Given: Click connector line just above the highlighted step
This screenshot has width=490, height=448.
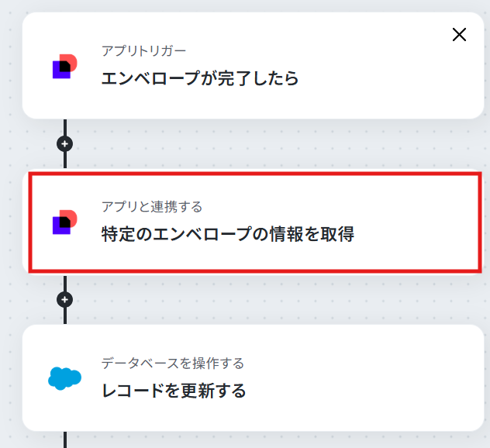Looking at the screenshot, I should point(65,160).
